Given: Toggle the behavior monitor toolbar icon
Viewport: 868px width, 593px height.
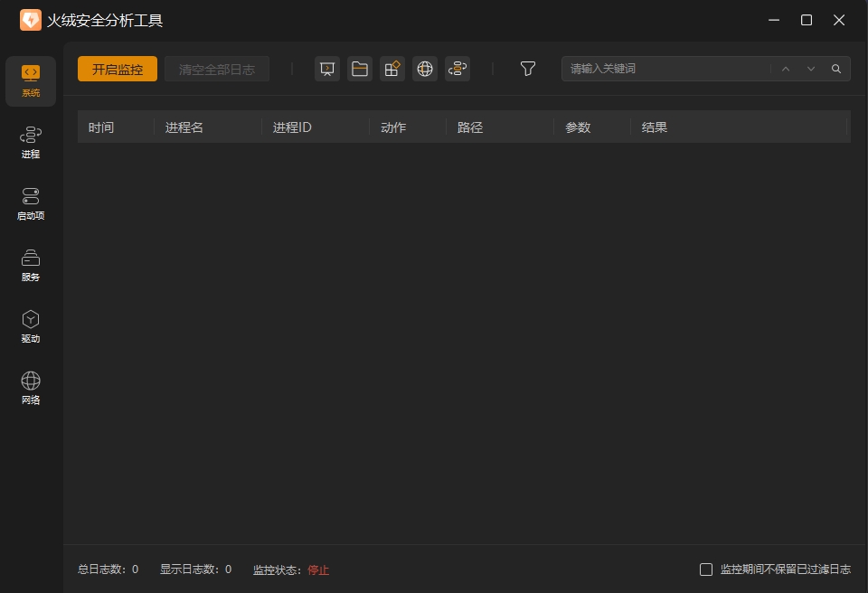Looking at the screenshot, I should coord(458,69).
